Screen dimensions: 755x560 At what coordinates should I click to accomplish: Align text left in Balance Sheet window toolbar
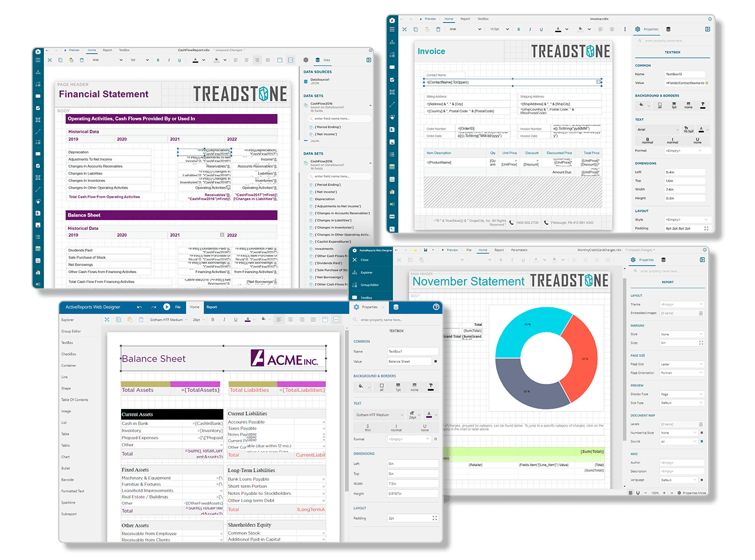(279, 319)
